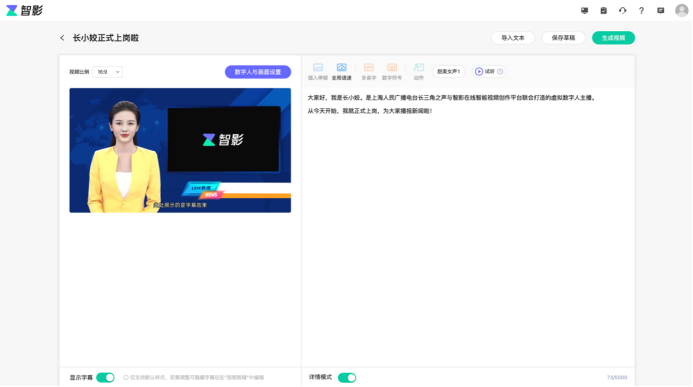Toggle the 显示字幕 subtitle switch
Image resolution: width=693 pixels, height=387 pixels.
(105, 378)
